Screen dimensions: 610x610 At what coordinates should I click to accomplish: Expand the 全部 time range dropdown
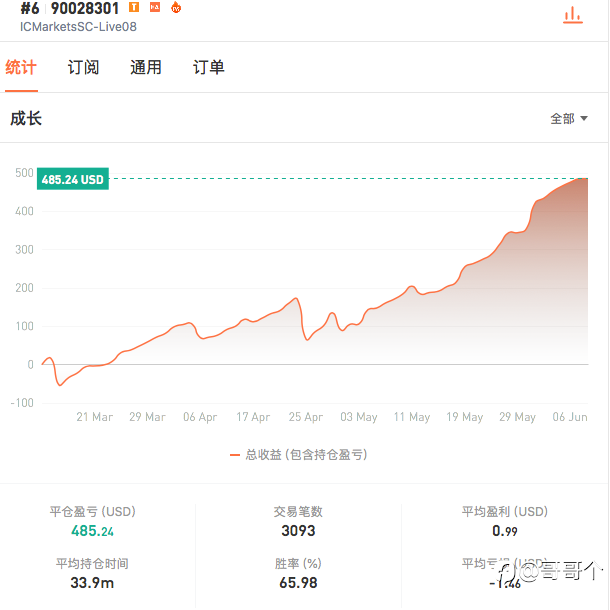[569, 119]
